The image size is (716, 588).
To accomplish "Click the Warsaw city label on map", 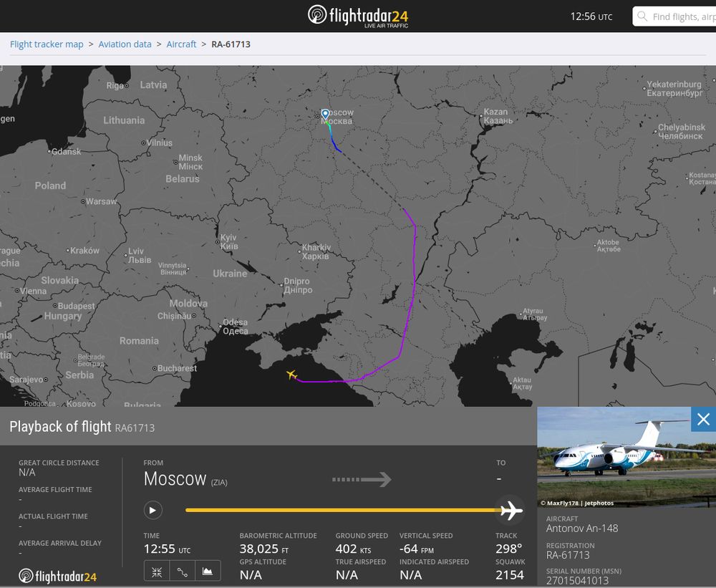I will pos(102,201).
